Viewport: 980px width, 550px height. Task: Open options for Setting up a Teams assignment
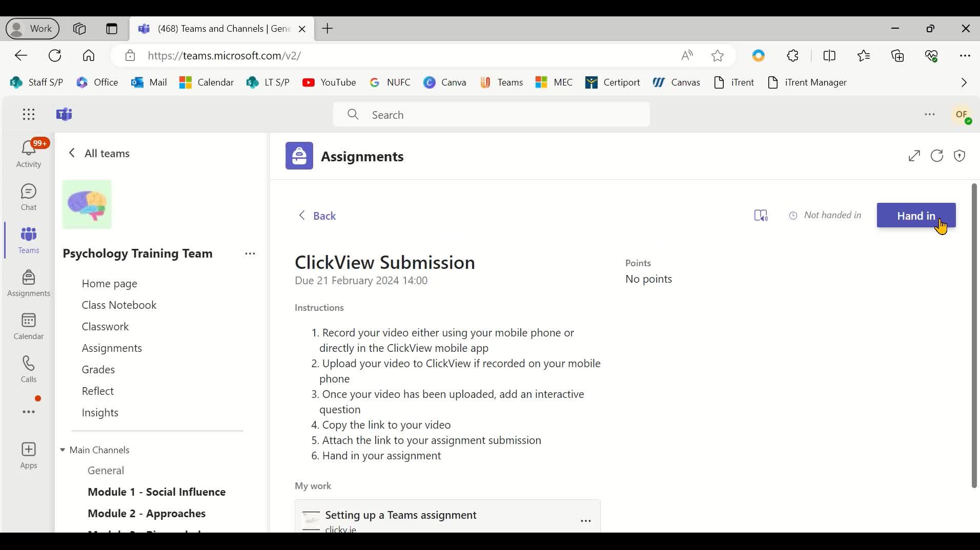pyautogui.click(x=586, y=520)
